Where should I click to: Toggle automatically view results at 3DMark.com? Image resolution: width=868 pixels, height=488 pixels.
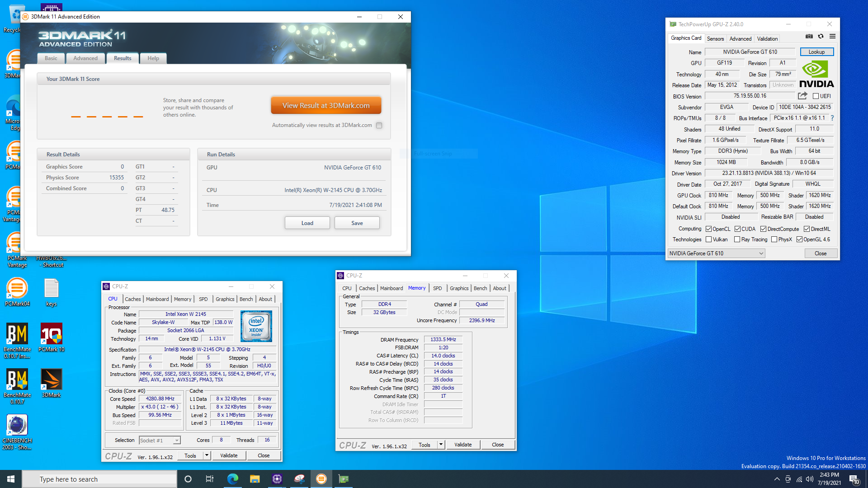click(x=379, y=126)
